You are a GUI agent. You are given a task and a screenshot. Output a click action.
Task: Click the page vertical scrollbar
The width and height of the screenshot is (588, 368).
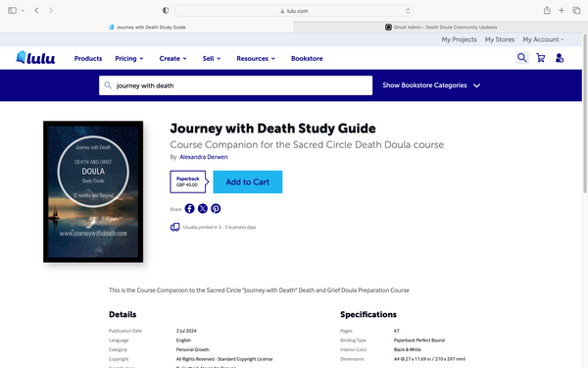coord(585,113)
